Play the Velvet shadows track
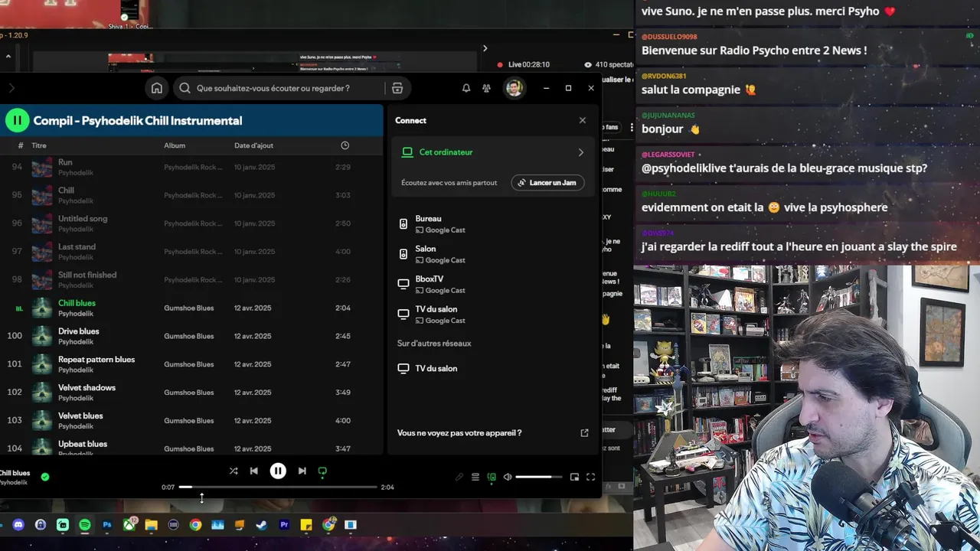 point(191,393)
